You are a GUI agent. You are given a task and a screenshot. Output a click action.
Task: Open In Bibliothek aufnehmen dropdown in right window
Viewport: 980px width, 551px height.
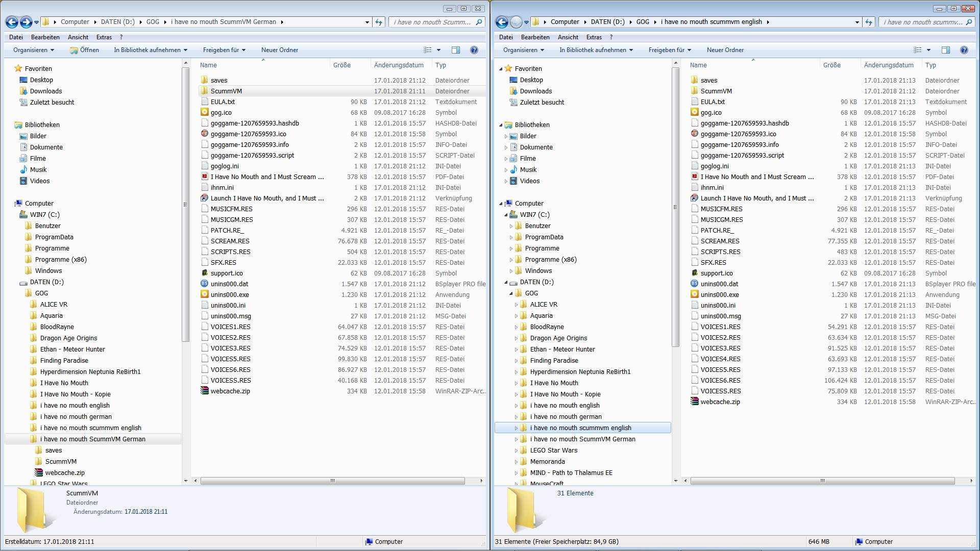tap(596, 50)
